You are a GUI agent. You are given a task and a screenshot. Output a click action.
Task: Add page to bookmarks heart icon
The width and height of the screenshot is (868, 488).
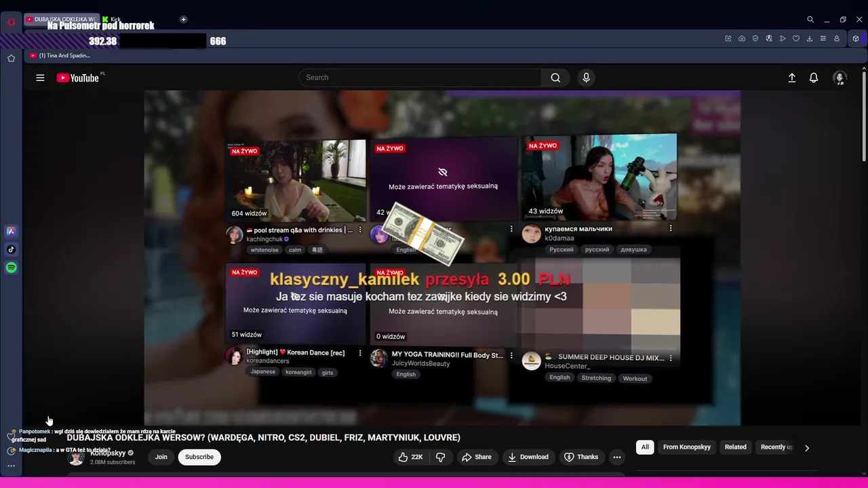(796, 39)
